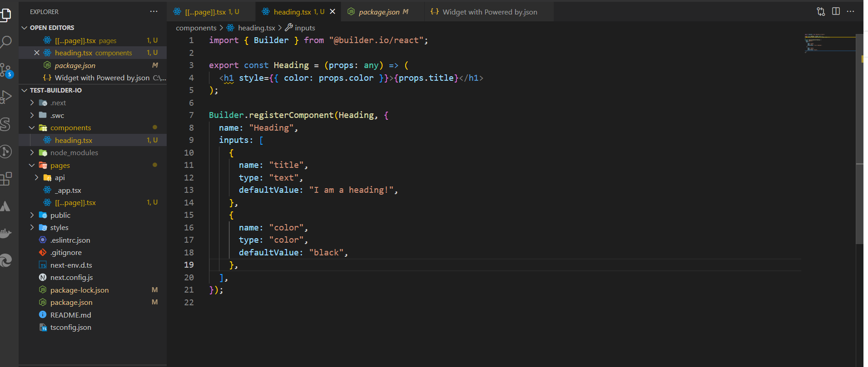Open package.json in Open Editors list

pos(93,65)
